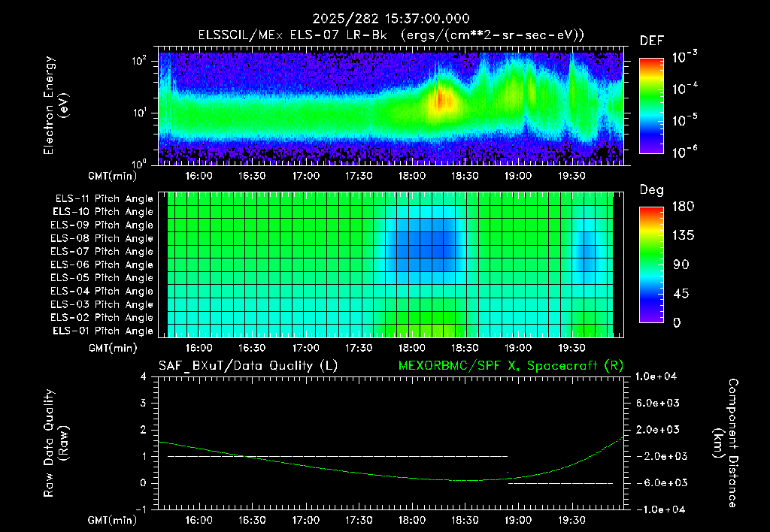
Task: Click the 10^-3 label on DEF scale
Action: coord(684,57)
